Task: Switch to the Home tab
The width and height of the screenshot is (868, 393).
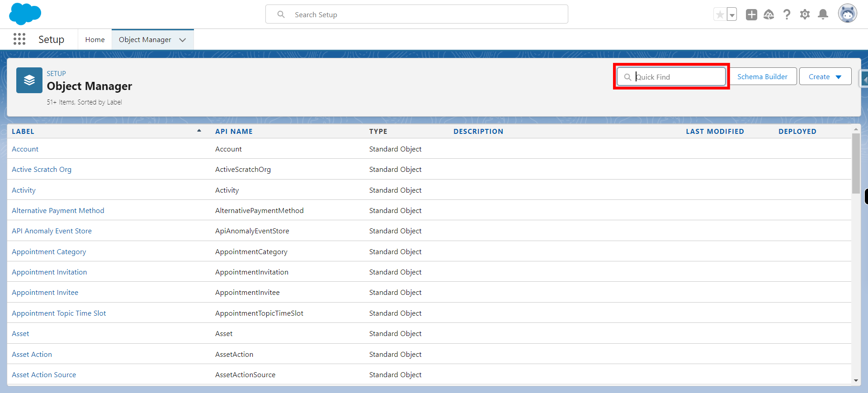Action: pyautogui.click(x=95, y=40)
